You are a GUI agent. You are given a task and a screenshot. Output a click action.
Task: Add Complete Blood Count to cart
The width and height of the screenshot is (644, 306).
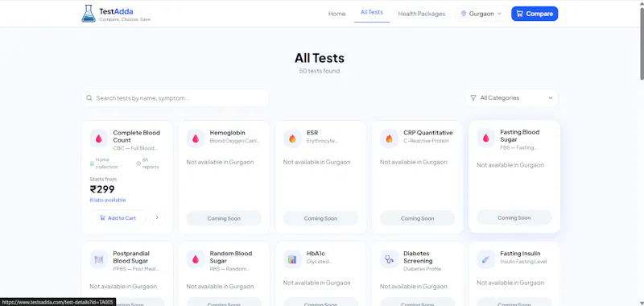(x=118, y=218)
